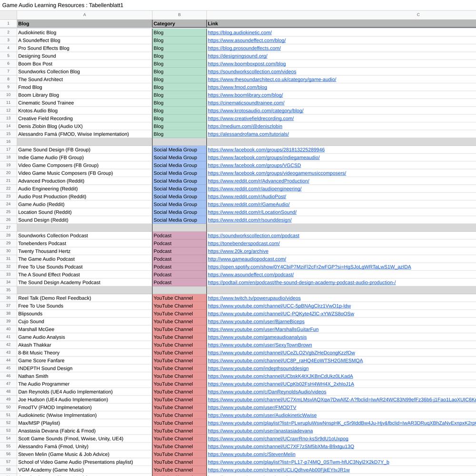This screenshot has width=476, height=476.
Task: Open the Facebook groups/281813225289946 link
Action: (266, 149)
